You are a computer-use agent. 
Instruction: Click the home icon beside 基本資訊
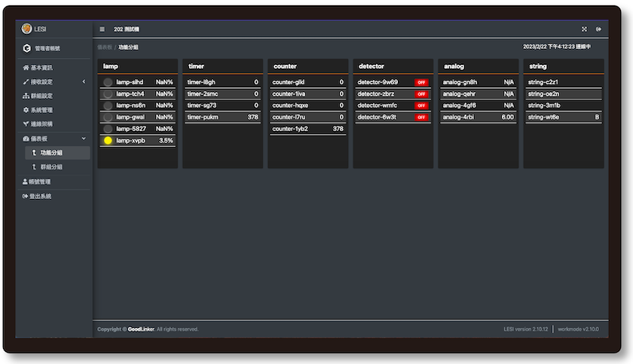click(26, 68)
